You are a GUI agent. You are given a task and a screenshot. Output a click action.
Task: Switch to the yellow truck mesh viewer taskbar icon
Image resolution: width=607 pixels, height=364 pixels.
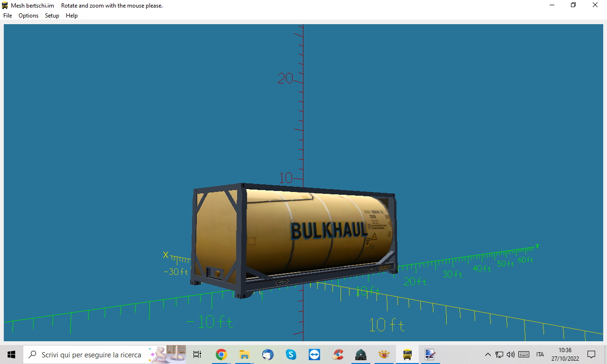tap(407, 355)
